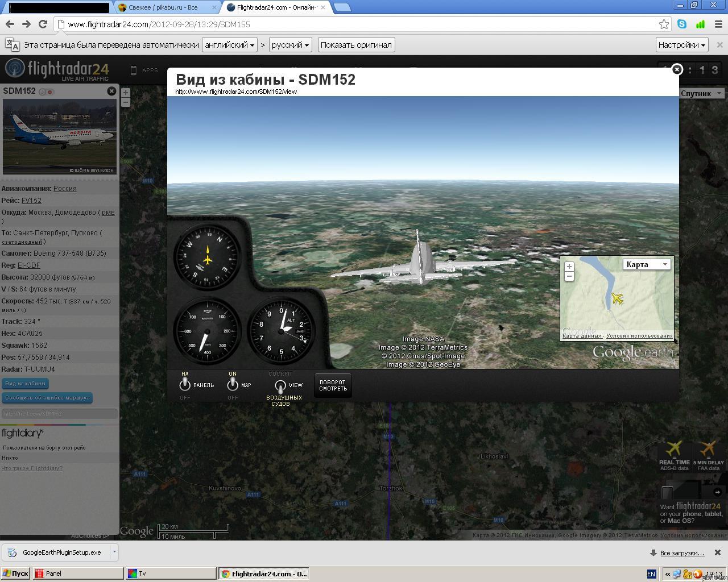
Task: Click the browser reload icon
Action: (x=43, y=24)
